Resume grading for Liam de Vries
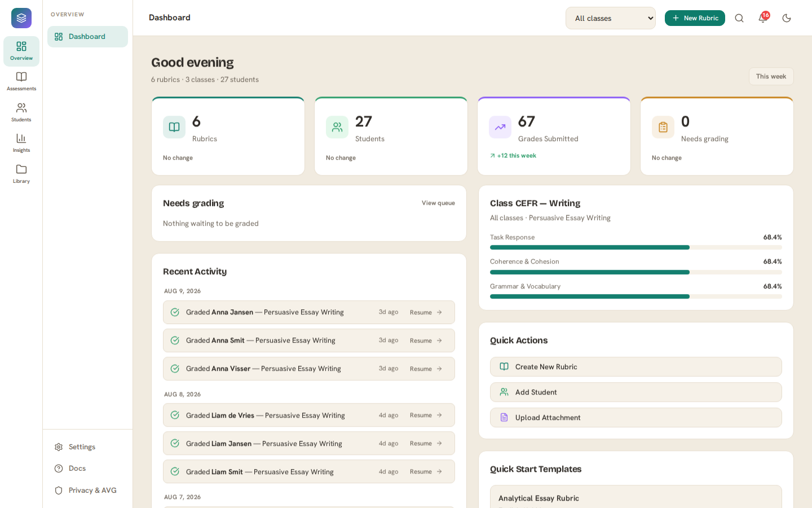 tap(426, 415)
